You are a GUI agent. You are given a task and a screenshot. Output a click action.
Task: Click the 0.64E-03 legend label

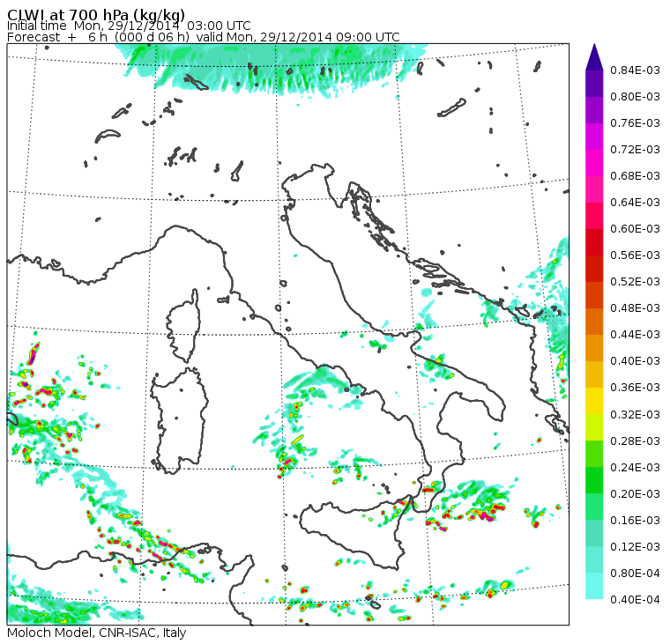pos(635,203)
